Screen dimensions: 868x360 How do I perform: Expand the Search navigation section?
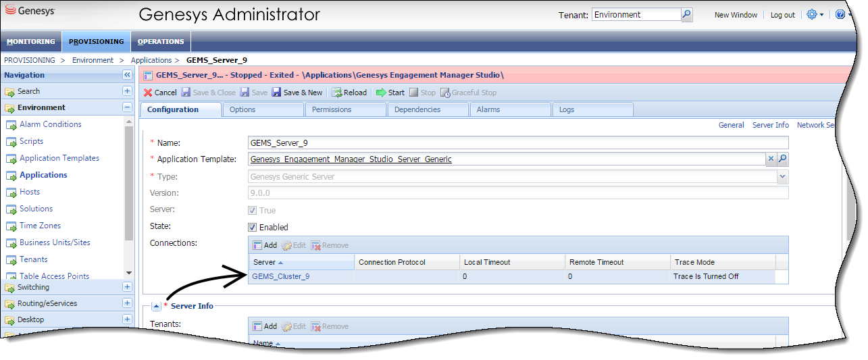(127, 91)
